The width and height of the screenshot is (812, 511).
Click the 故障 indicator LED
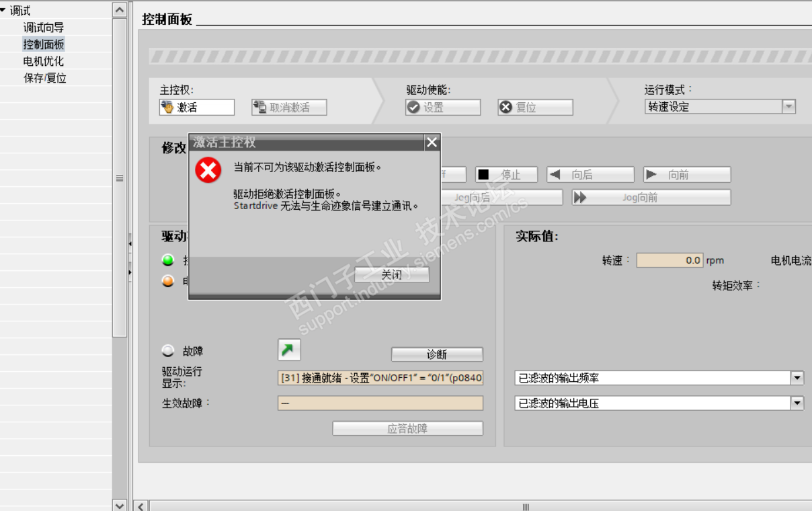tap(168, 350)
